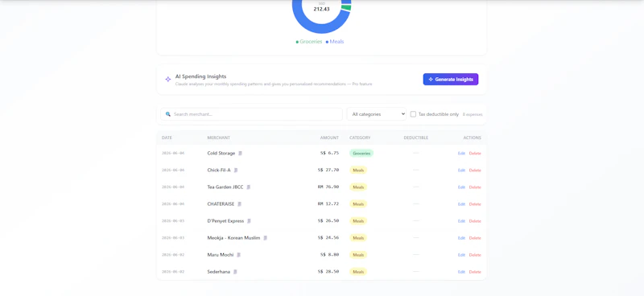Click the Meals badge in Chick-Fil-A row
This screenshot has width=644, height=296.
[358, 170]
